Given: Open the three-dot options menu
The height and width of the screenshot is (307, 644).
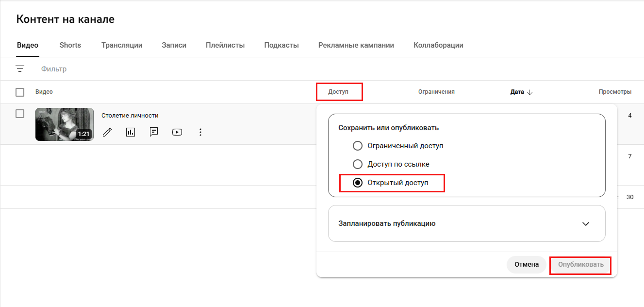Looking at the screenshot, I should [x=200, y=132].
